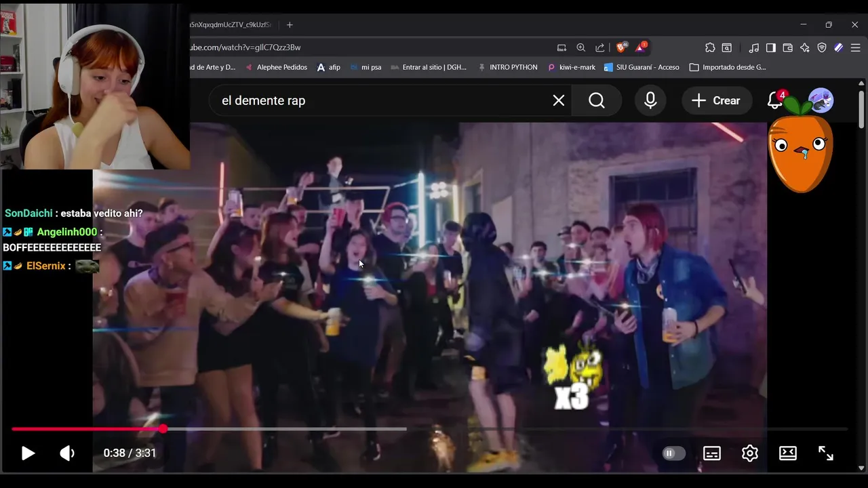
Task: Open the zoom magnifier in address bar
Action: (580, 47)
